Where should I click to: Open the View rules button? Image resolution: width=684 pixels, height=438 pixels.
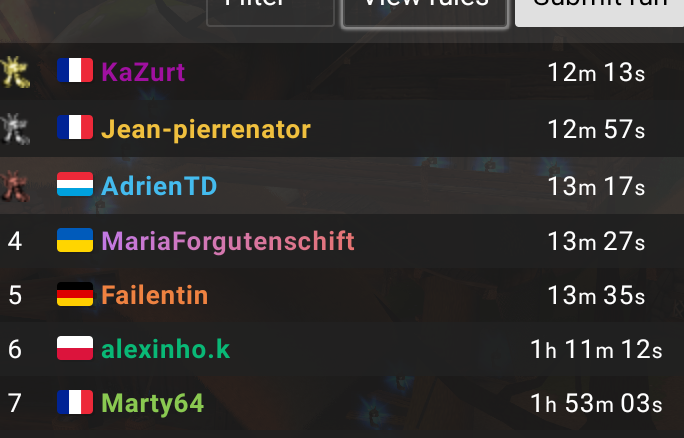coord(425,11)
